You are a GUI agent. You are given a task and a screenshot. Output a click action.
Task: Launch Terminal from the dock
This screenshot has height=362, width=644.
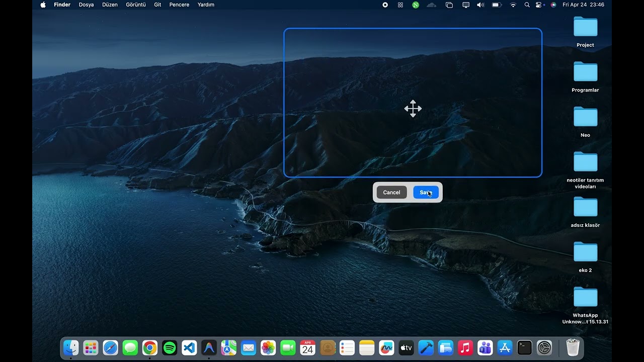[x=525, y=347]
